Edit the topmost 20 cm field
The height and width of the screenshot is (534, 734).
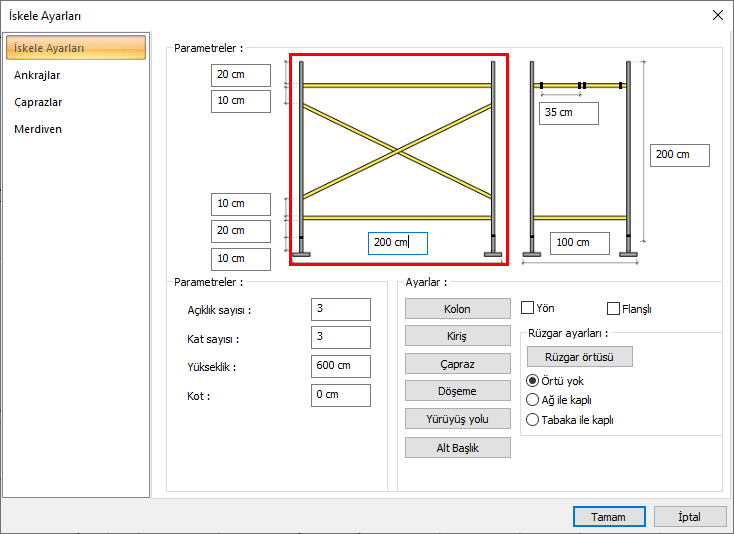click(241, 75)
